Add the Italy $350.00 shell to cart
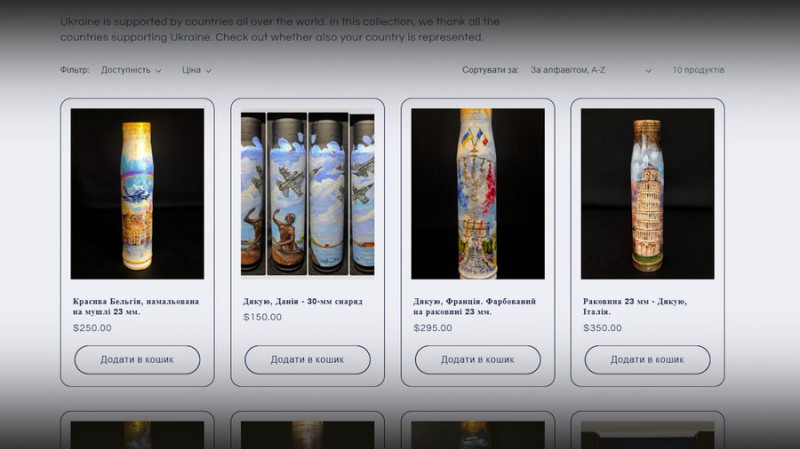Viewport: 800px width, 449px height. click(x=647, y=360)
